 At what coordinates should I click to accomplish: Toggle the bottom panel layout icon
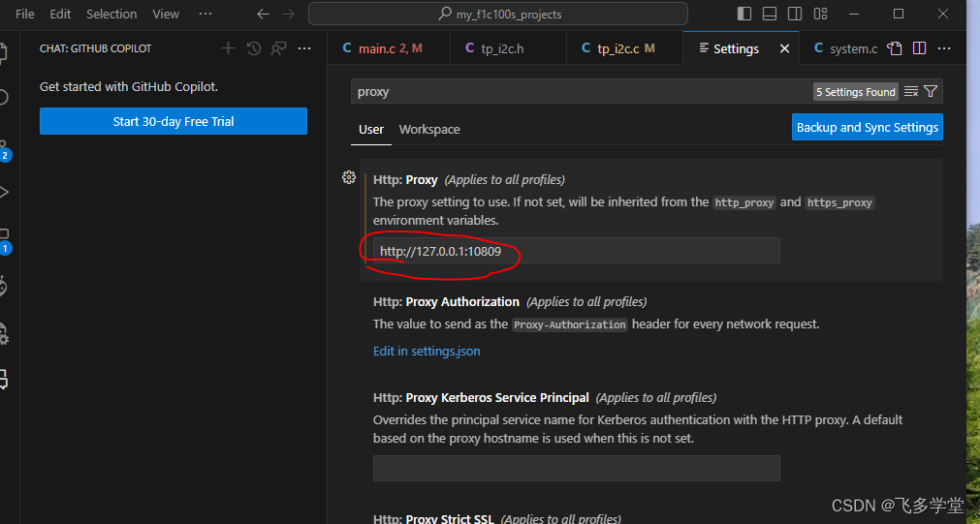pos(770,14)
